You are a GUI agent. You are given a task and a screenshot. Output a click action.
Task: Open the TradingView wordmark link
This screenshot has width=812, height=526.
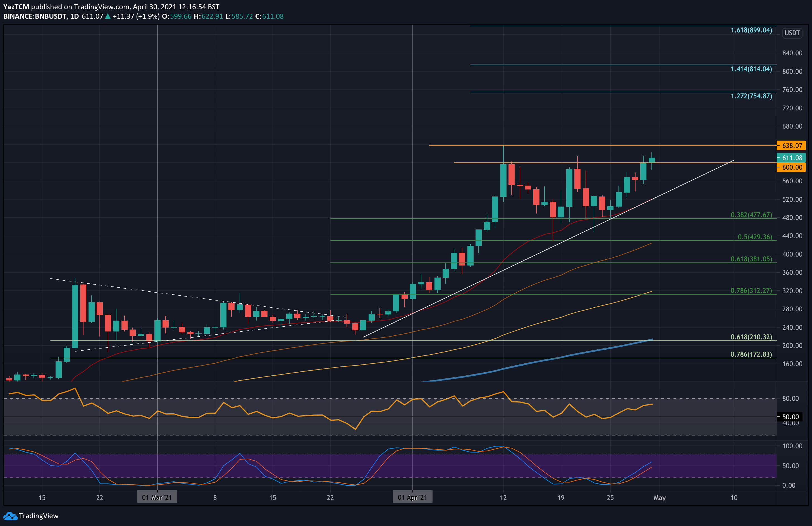39,516
